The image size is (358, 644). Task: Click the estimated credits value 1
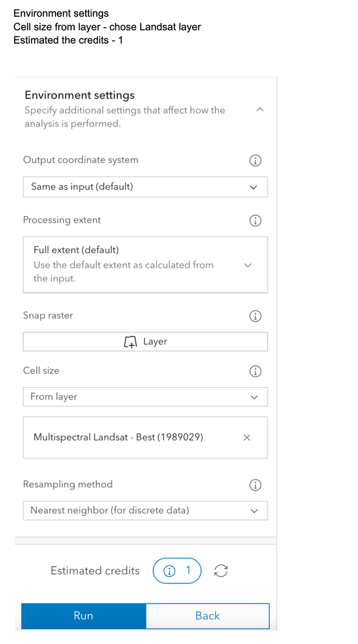pos(188,570)
